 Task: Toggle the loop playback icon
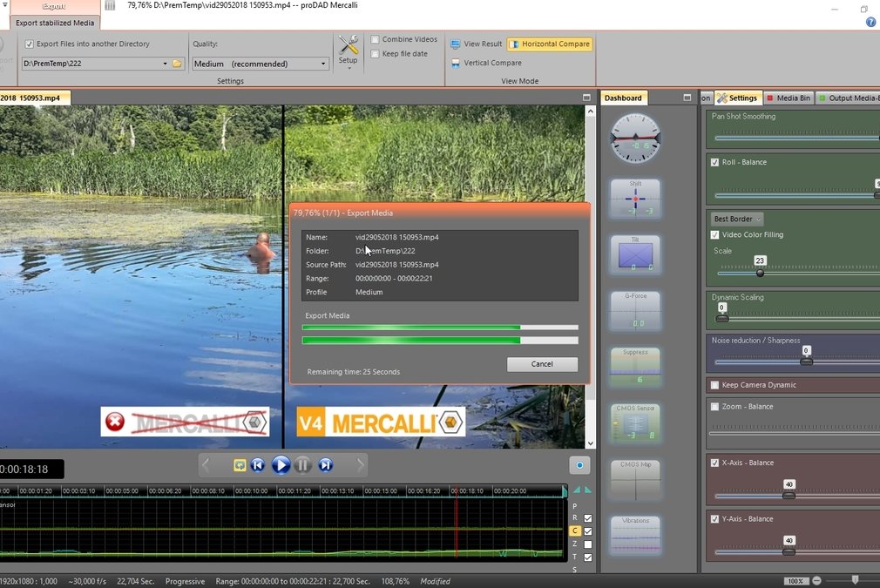(240, 465)
